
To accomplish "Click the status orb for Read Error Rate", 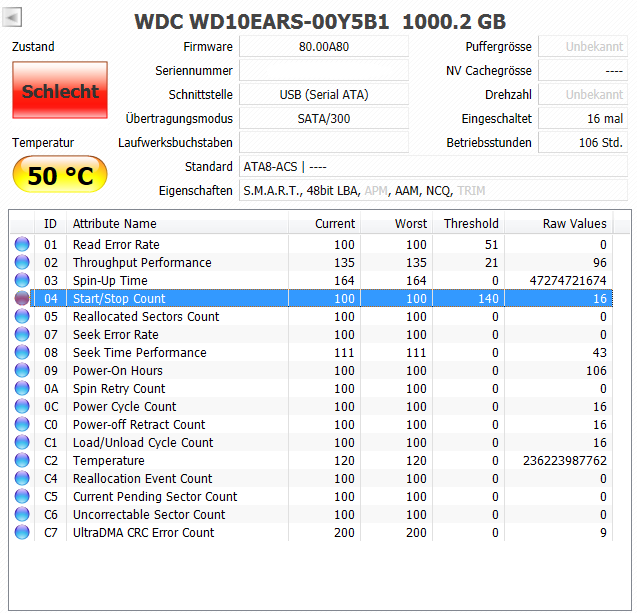I will (22, 244).
